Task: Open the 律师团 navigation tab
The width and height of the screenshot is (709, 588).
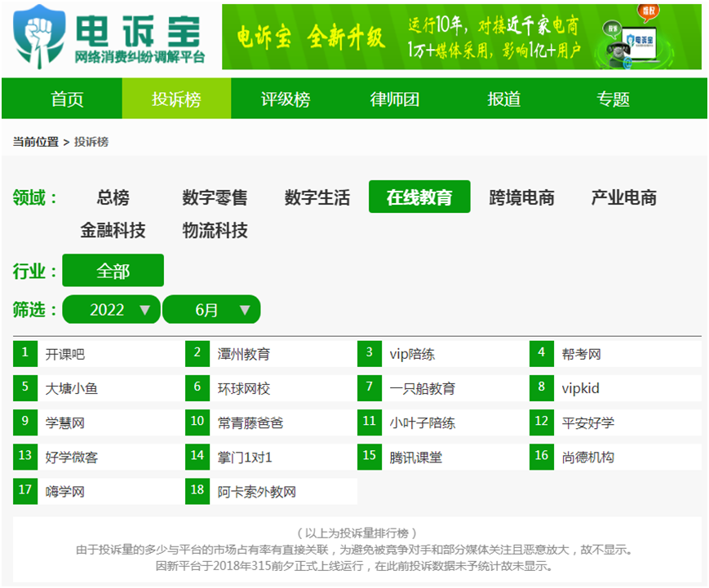Action: pyautogui.click(x=395, y=99)
